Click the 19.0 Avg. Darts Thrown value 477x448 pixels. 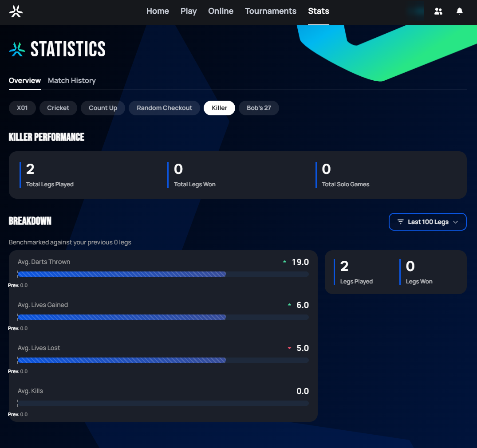pyautogui.click(x=300, y=262)
